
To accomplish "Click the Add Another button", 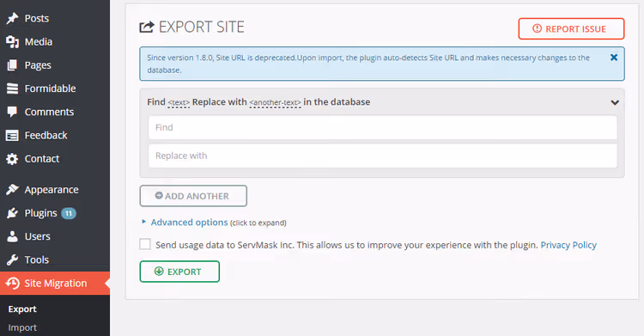I will pos(193,196).
